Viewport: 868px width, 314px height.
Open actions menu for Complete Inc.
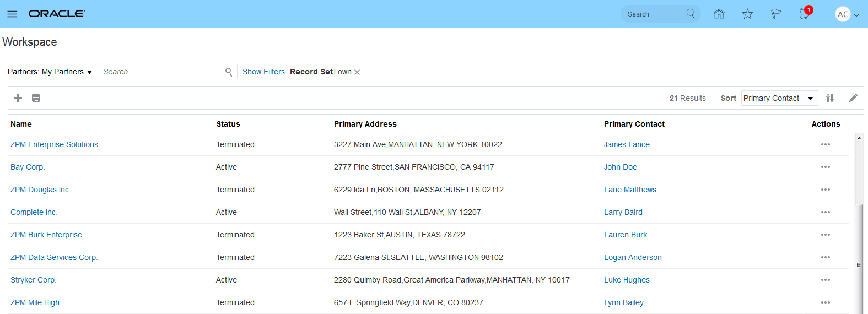pyautogui.click(x=826, y=212)
